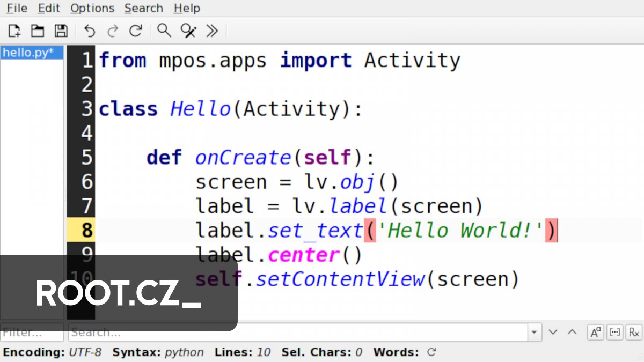
Task: Open the search history dropdown
Action: tap(535, 332)
